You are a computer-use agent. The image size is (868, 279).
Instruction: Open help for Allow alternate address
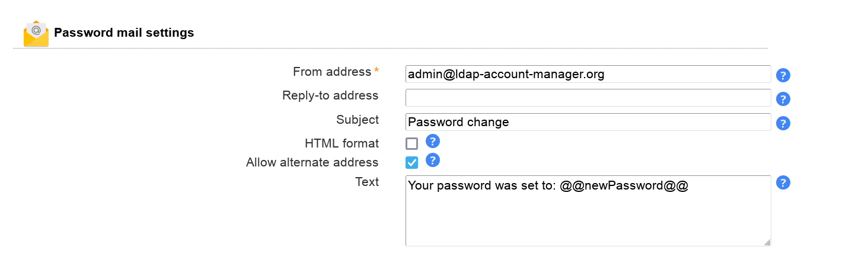pos(433,160)
